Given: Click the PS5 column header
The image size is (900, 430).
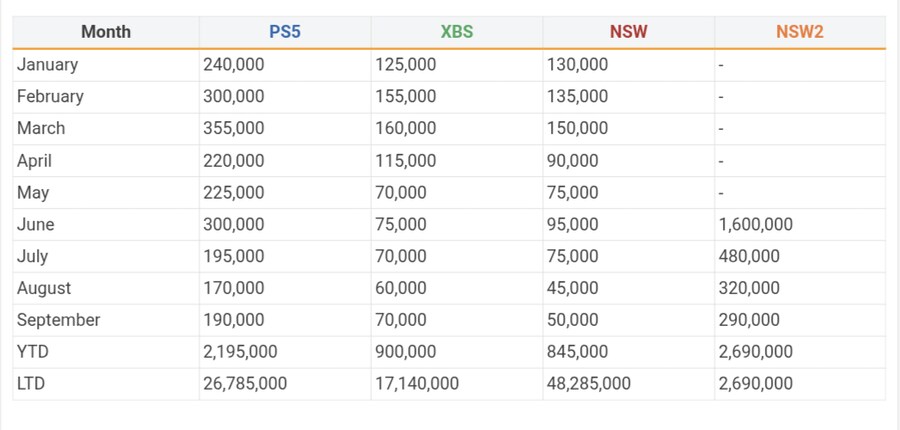Looking at the screenshot, I should coord(285,32).
